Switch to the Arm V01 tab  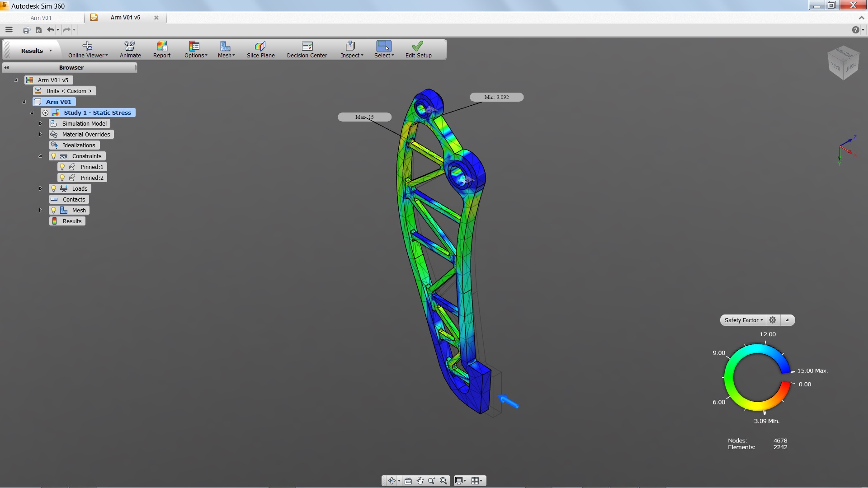(x=41, y=18)
